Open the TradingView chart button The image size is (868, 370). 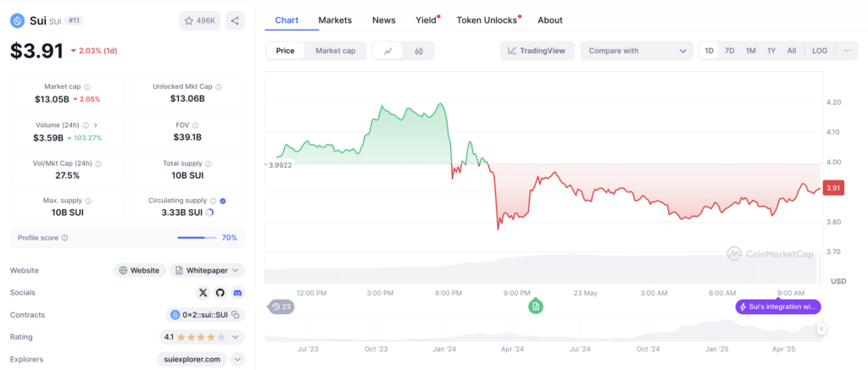point(537,51)
